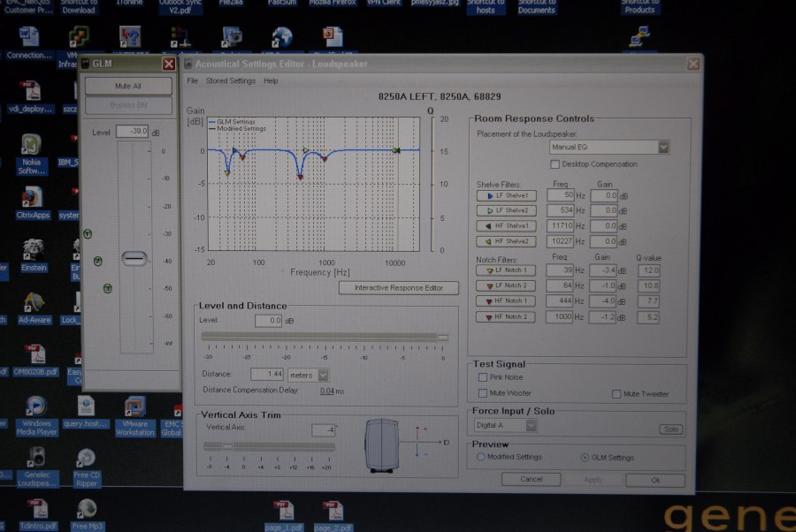Image resolution: width=796 pixels, height=532 pixels.
Task: Click the LF Notch 1 Freq field
Action: [560, 270]
